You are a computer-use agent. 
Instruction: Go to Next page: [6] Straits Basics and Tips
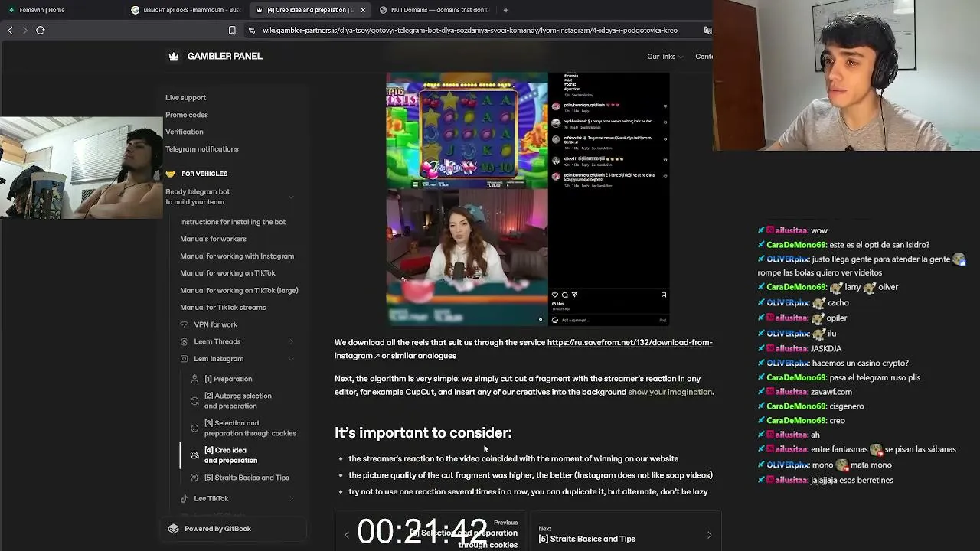pos(625,534)
